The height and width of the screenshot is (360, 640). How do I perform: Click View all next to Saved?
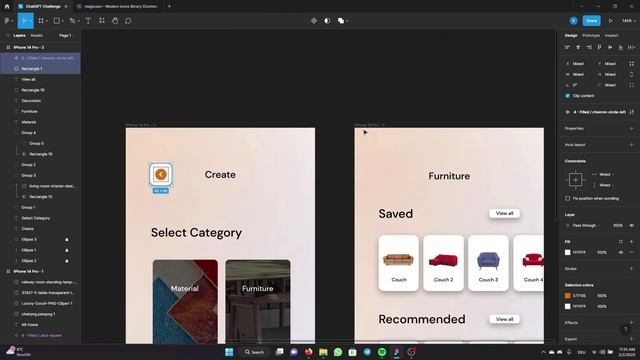pos(504,213)
